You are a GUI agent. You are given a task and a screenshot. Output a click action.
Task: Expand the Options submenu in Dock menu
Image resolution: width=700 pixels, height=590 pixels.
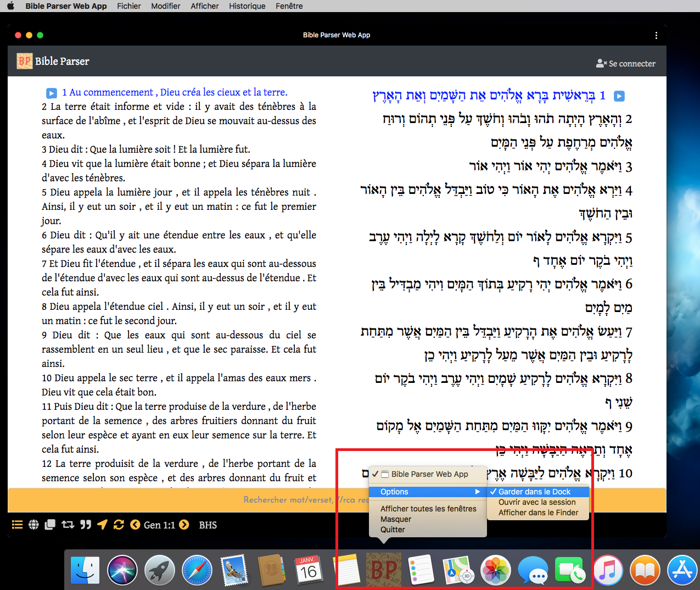click(x=428, y=492)
